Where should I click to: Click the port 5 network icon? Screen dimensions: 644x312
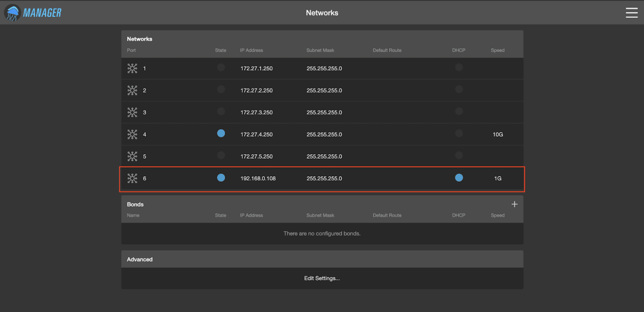click(x=132, y=156)
